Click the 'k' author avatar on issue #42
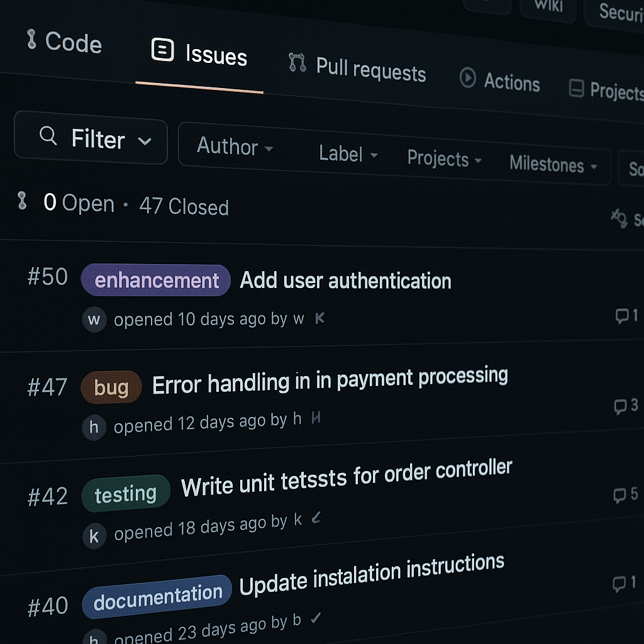The height and width of the screenshot is (644, 644). [x=94, y=536]
